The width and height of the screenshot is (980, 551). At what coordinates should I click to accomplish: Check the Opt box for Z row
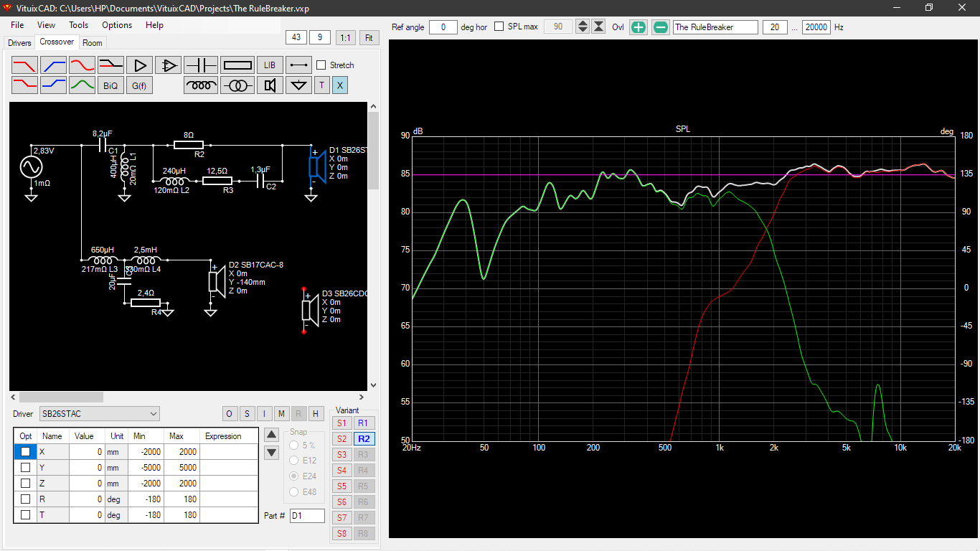[26, 484]
